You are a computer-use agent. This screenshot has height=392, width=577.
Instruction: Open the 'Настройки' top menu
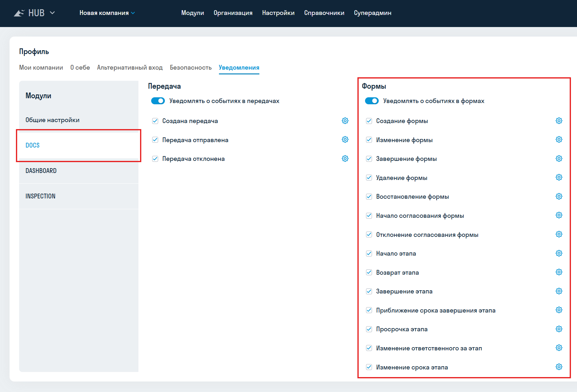(278, 13)
